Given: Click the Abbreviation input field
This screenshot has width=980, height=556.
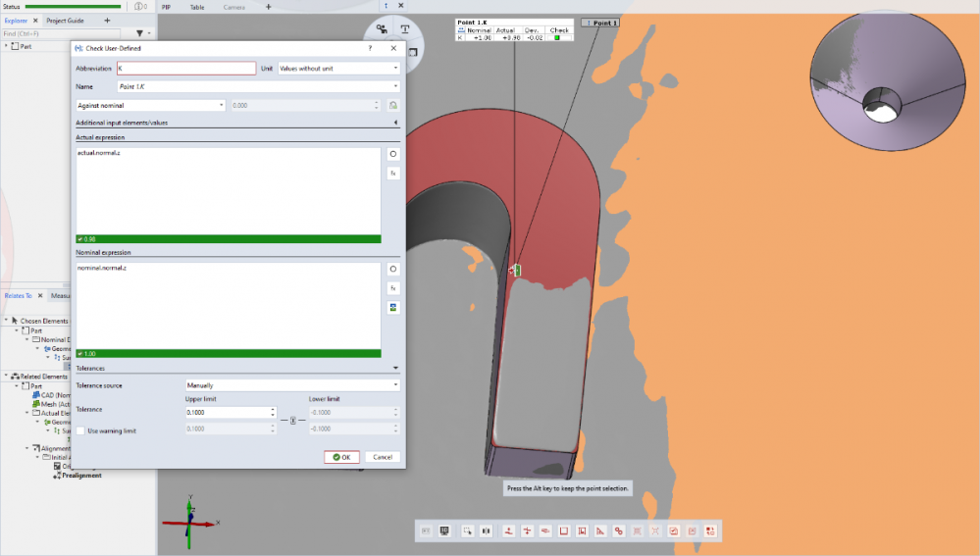Looking at the screenshot, I should (185, 69).
